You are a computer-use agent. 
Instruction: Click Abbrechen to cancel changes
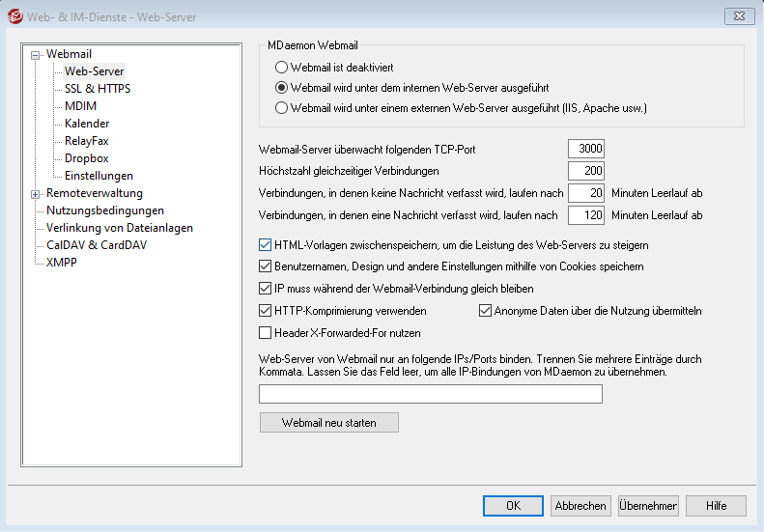580,506
